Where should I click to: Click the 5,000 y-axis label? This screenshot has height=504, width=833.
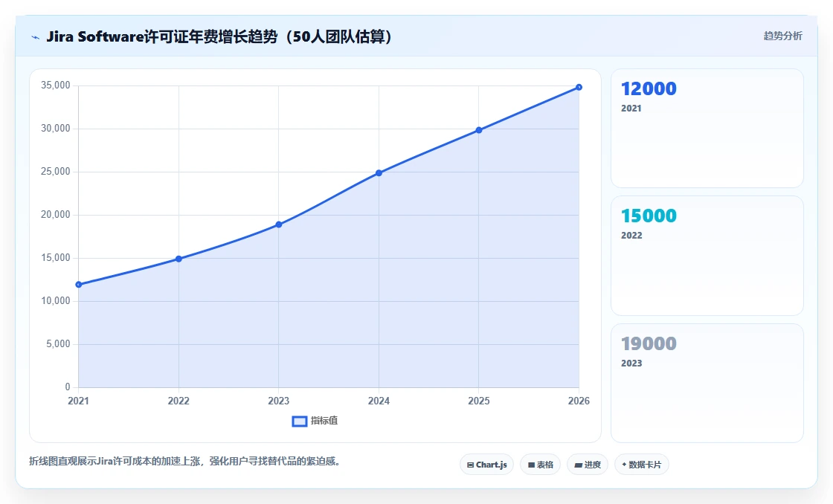(58, 343)
